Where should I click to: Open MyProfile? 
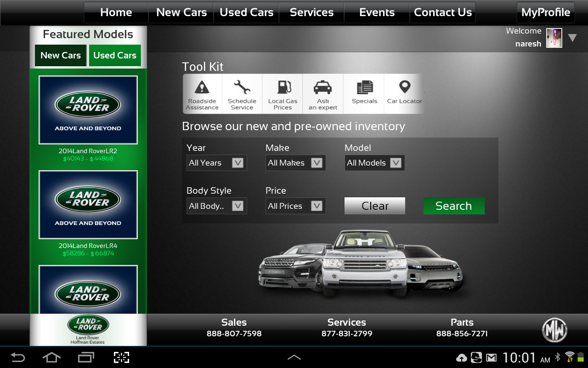(x=546, y=12)
